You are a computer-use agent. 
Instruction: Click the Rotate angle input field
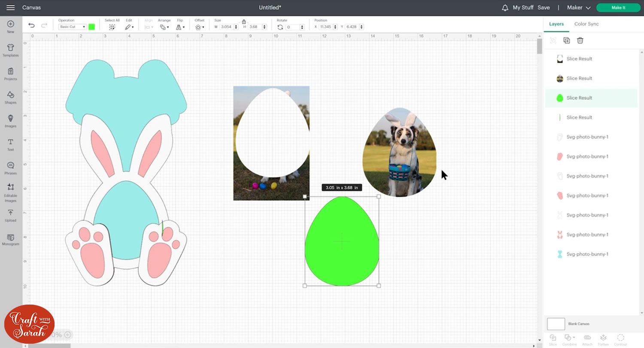coord(292,27)
